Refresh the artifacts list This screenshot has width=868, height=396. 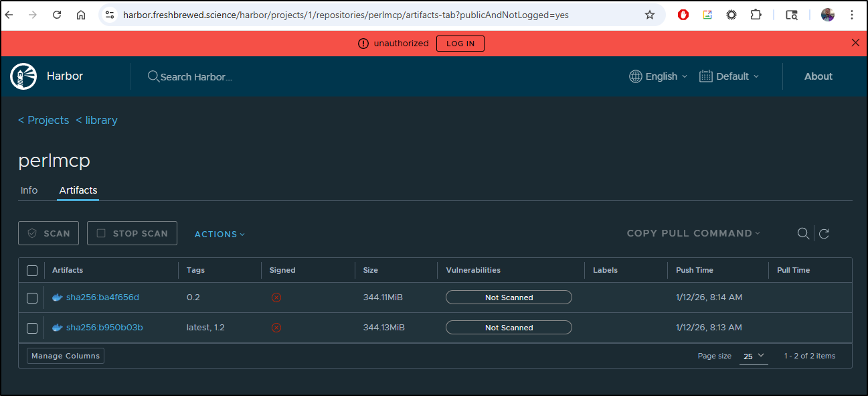click(824, 233)
